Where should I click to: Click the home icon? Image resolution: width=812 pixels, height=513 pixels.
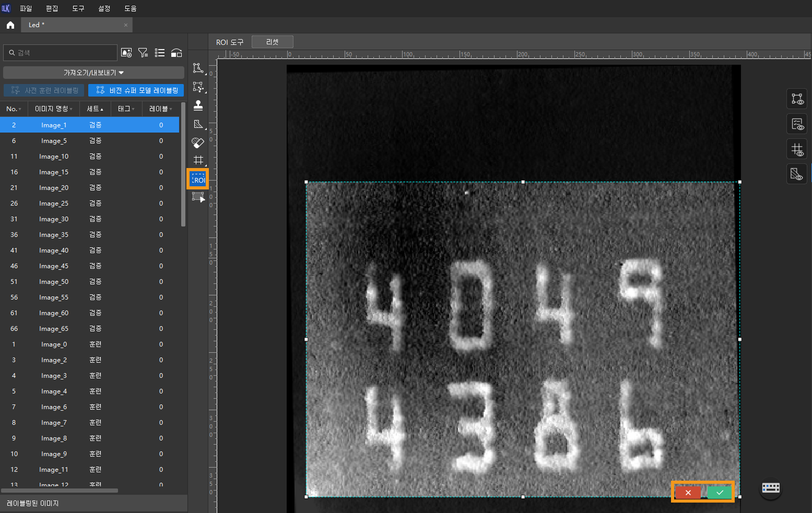point(10,25)
